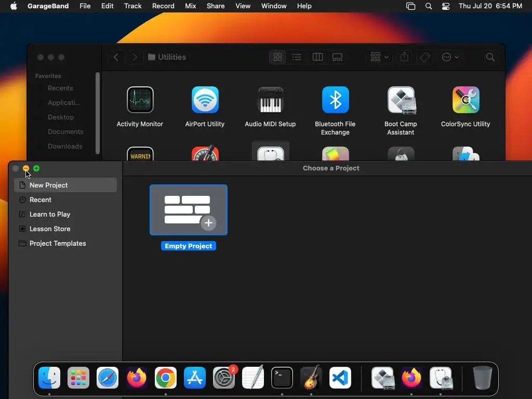Open Control Center in menu bar
532x399 pixels.
[x=445, y=6]
